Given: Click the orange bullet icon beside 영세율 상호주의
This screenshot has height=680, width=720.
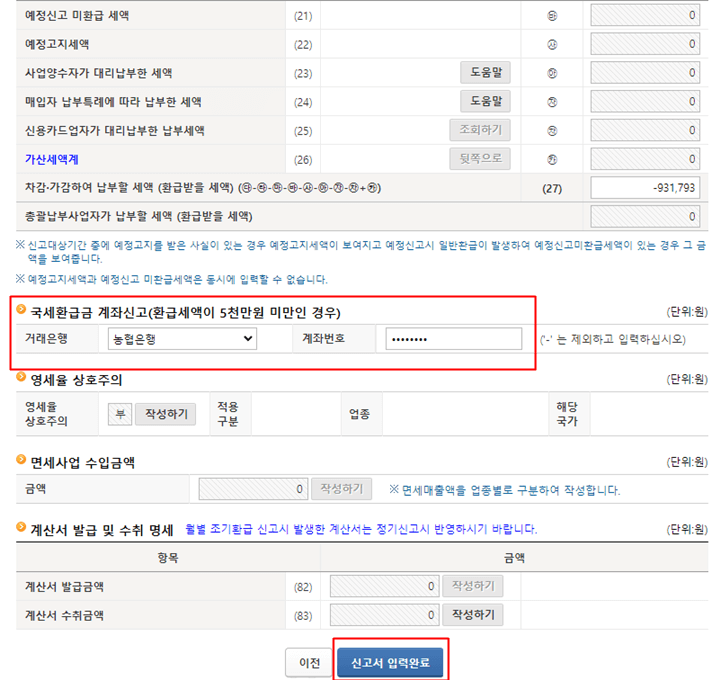Looking at the screenshot, I should [21, 377].
